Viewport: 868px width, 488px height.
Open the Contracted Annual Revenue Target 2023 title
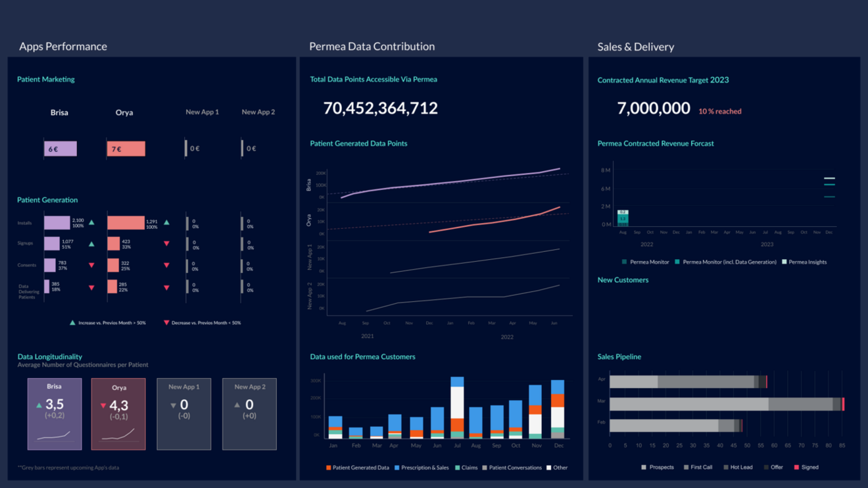tap(663, 80)
